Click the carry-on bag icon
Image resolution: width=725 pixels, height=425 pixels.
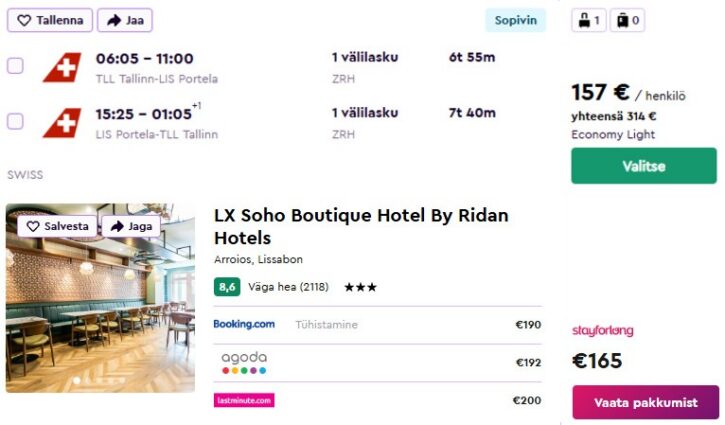coord(589,20)
